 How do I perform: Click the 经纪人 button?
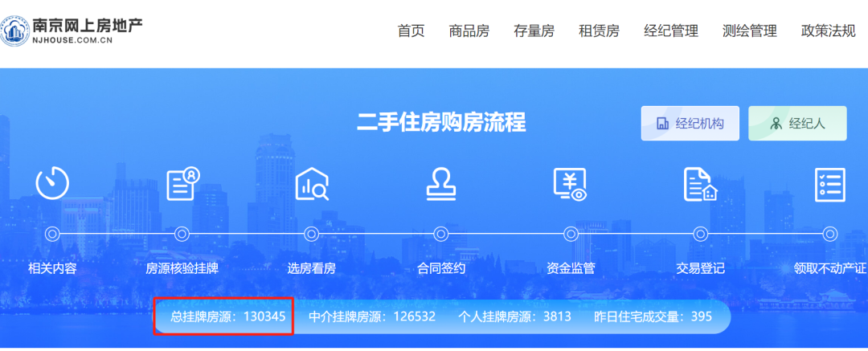[796, 124]
